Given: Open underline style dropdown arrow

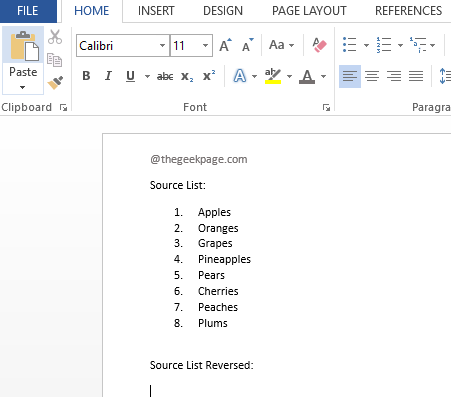Looking at the screenshot, I should (147, 76).
